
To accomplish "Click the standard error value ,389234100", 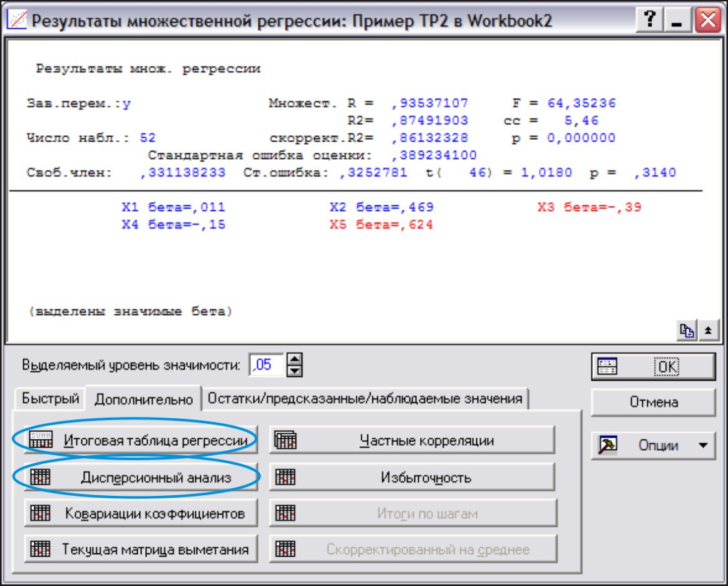I will point(434,155).
